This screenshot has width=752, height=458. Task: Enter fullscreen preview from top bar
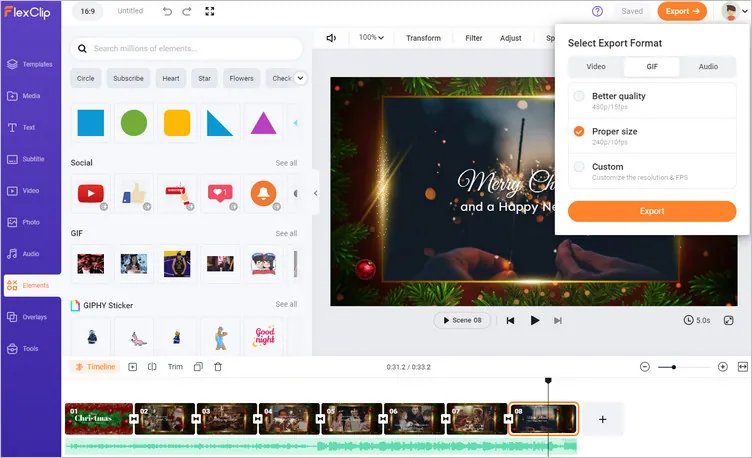(x=210, y=11)
